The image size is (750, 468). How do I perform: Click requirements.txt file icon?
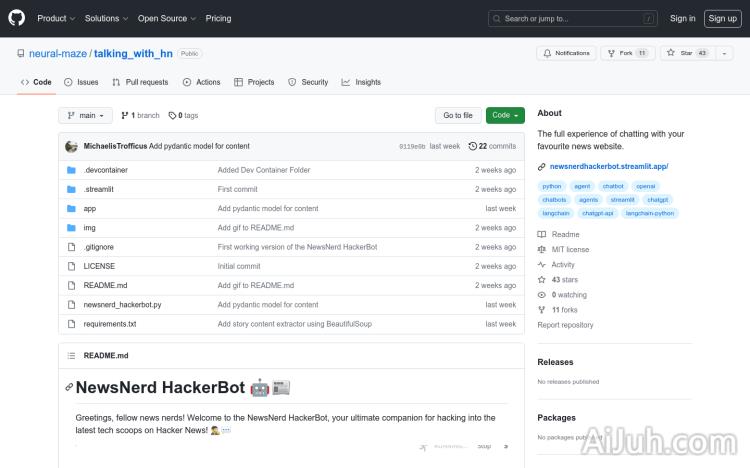click(x=71, y=324)
